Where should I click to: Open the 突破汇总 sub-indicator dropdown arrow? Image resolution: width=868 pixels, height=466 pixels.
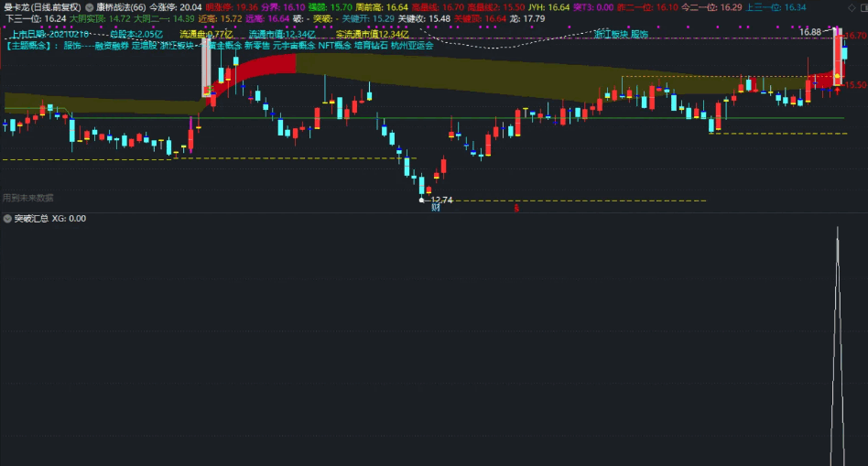(x=7, y=219)
